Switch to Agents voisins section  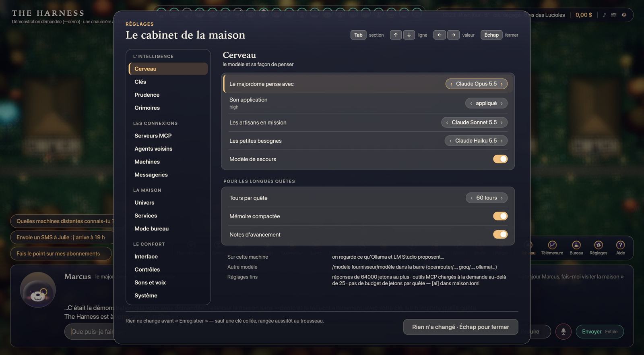(x=168, y=149)
